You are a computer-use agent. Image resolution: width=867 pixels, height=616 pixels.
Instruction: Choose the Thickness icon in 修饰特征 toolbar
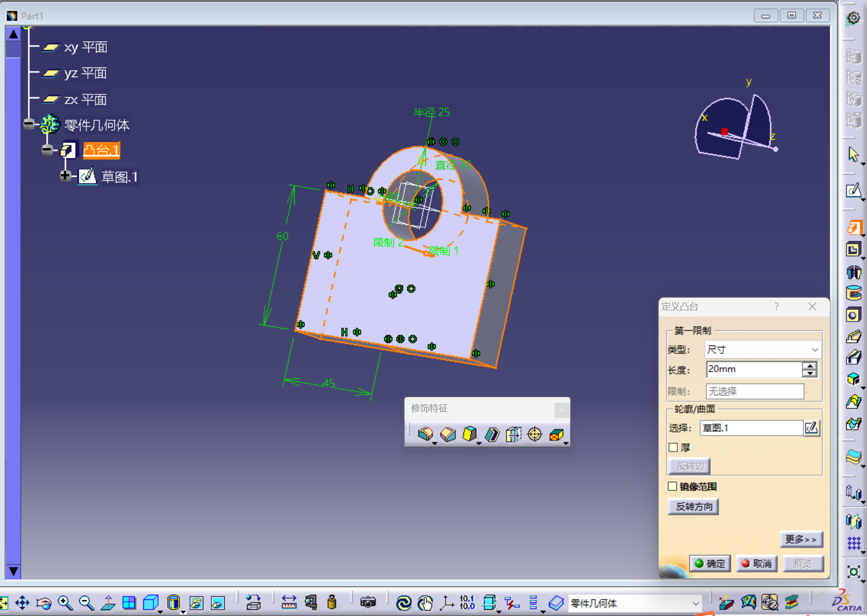(513, 434)
